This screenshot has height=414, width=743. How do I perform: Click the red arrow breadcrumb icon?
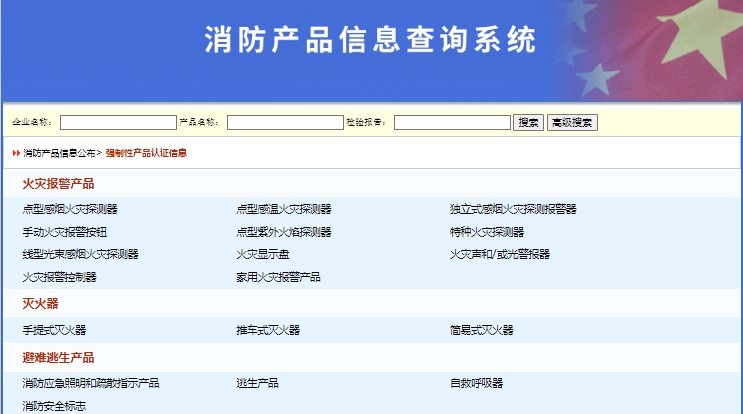[x=16, y=153]
